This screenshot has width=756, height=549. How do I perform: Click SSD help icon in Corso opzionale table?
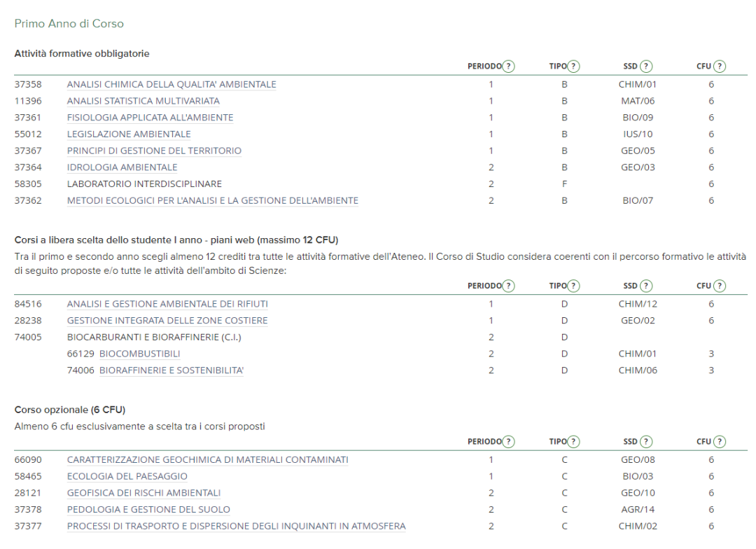(646, 441)
